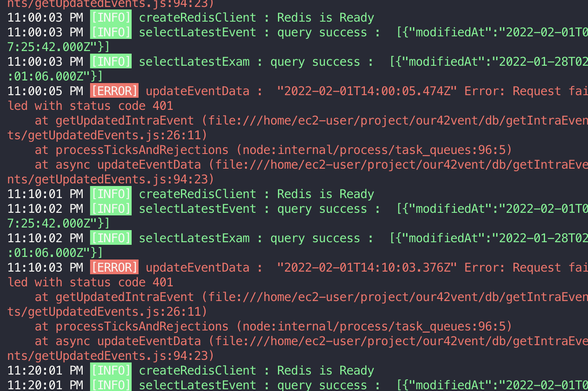
Task: Click the [INFO] badge beside selectLatestExam at 11:10:02
Action: coord(110,238)
